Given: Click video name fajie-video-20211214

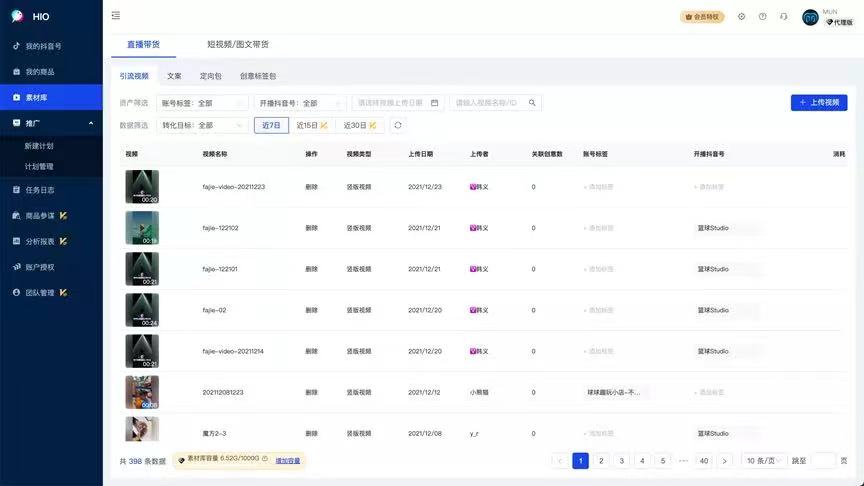Looking at the screenshot, I should 233,351.
